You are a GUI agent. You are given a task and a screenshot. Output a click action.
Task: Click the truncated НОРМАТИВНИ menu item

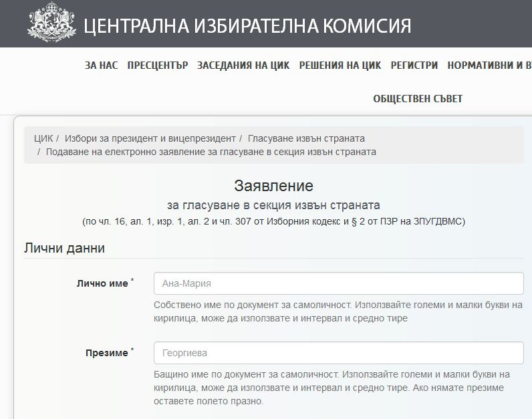pos(489,65)
